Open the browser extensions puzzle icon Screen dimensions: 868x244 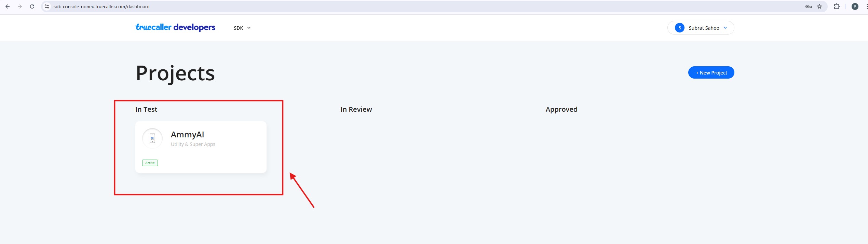[x=837, y=6]
